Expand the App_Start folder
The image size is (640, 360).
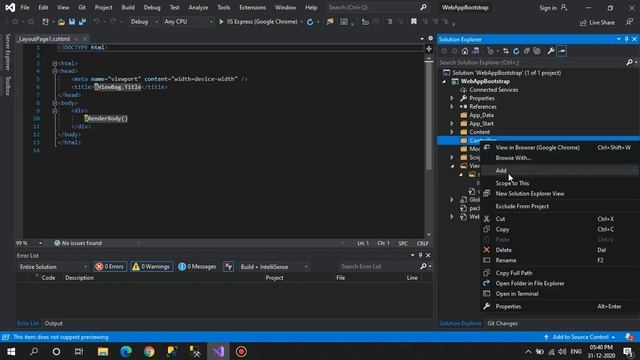pyautogui.click(x=452, y=124)
